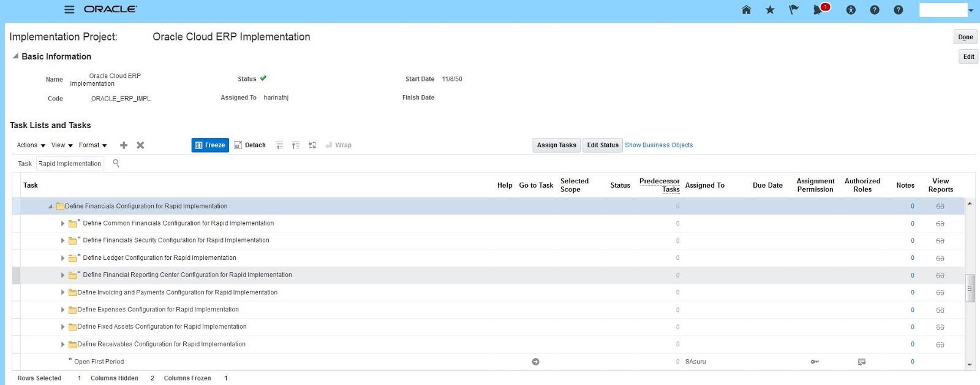Click the Remove X icon
The width and height of the screenshot is (980, 385).
(x=140, y=145)
